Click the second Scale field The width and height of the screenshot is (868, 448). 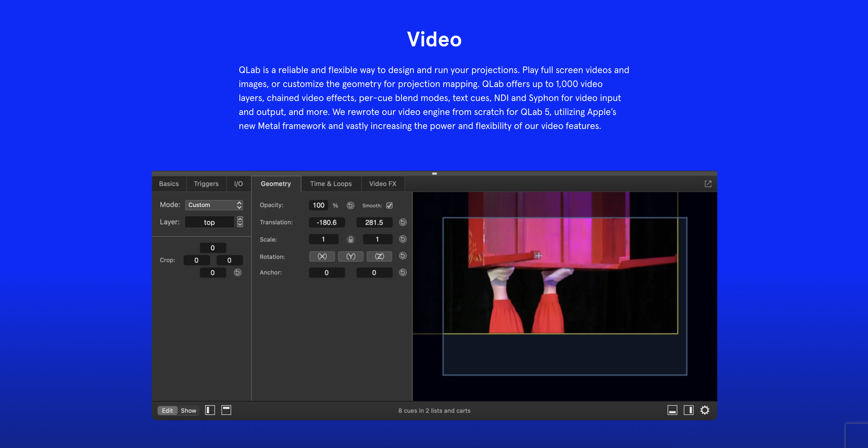(x=377, y=239)
